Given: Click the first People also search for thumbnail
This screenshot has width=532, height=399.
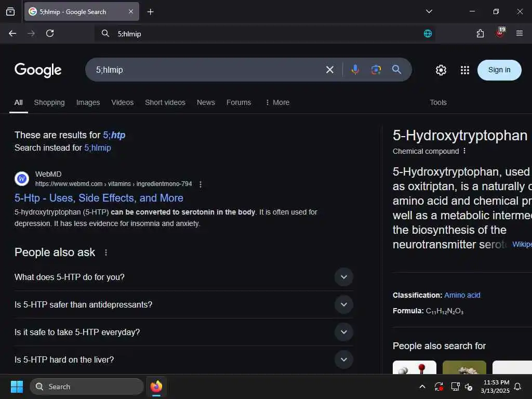Looking at the screenshot, I should pos(414,367).
